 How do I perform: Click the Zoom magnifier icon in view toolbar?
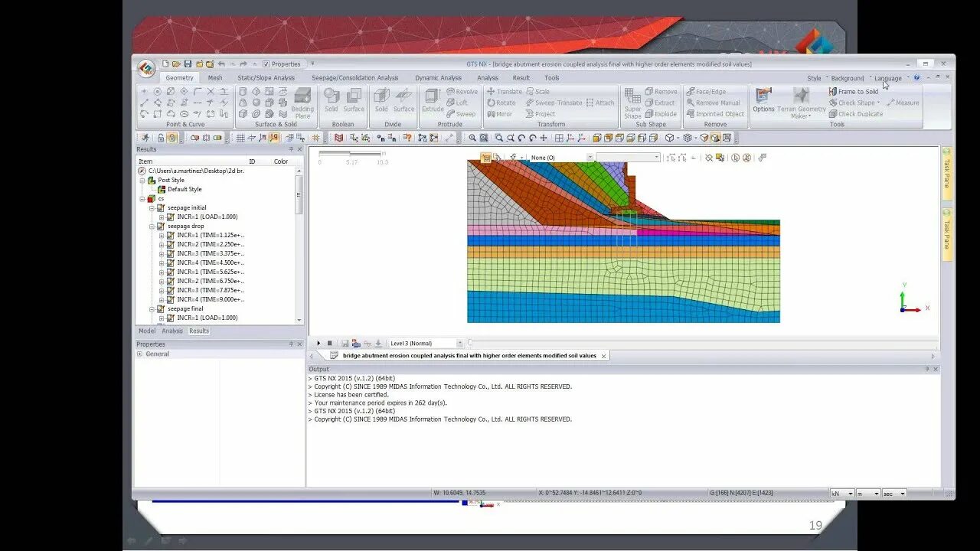(x=472, y=138)
